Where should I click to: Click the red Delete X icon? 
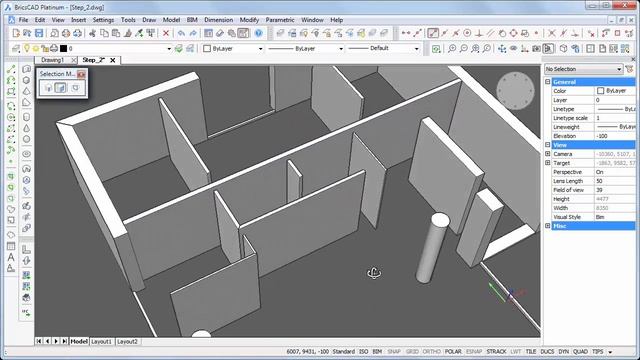coord(166,33)
